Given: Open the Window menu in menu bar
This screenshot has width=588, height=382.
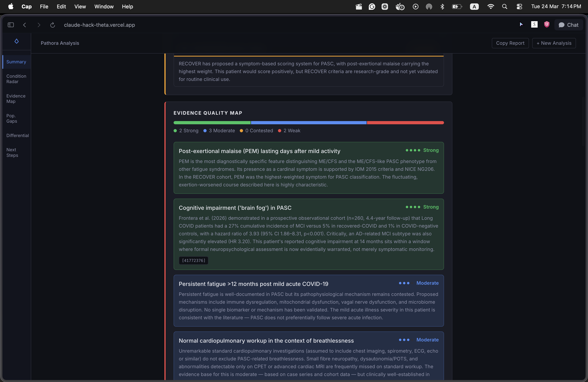Looking at the screenshot, I should pyautogui.click(x=104, y=7).
